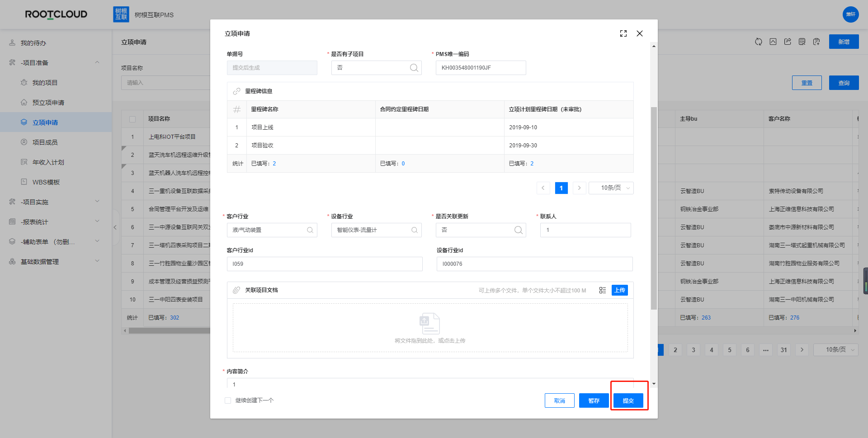Screen dimensions: 868x438
Task: Click the dialog vertical scrollbar thumb
Action: click(x=654, y=208)
